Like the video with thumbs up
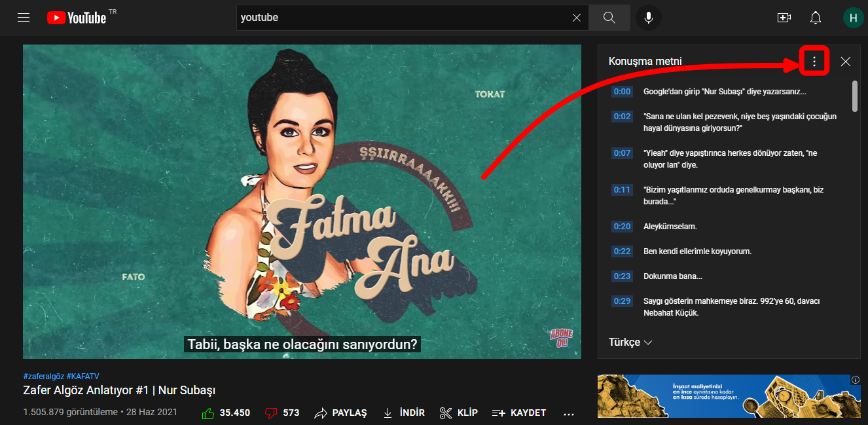Image resolution: width=868 pixels, height=425 pixels. click(209, 413)
